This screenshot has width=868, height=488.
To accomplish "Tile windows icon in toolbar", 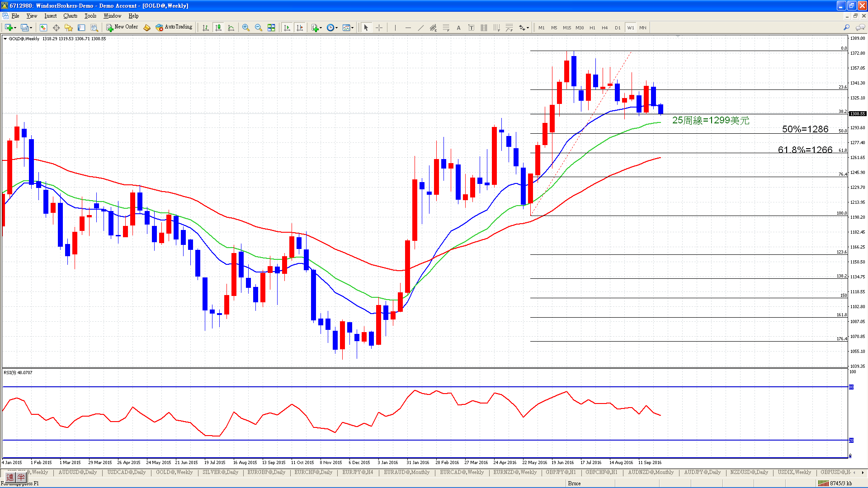I will [271, 28].
